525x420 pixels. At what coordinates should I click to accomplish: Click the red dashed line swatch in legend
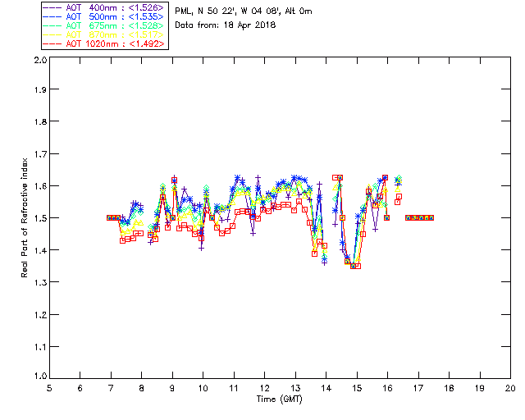point(52,43)
